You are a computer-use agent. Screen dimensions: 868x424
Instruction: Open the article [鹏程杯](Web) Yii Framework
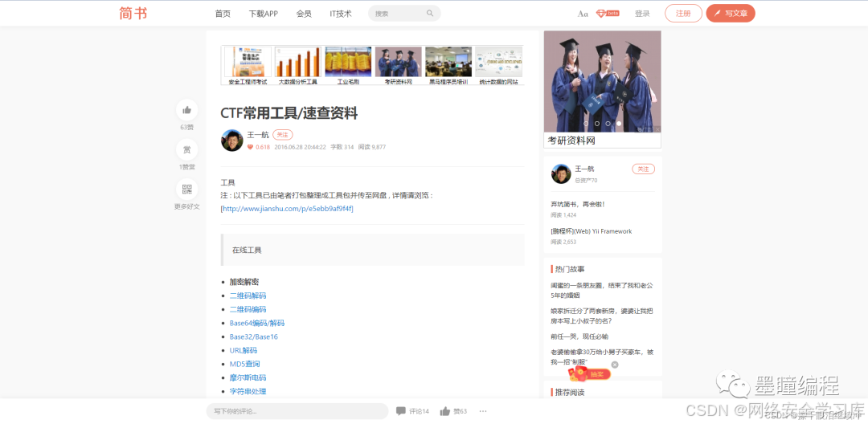tap(592, 231)
